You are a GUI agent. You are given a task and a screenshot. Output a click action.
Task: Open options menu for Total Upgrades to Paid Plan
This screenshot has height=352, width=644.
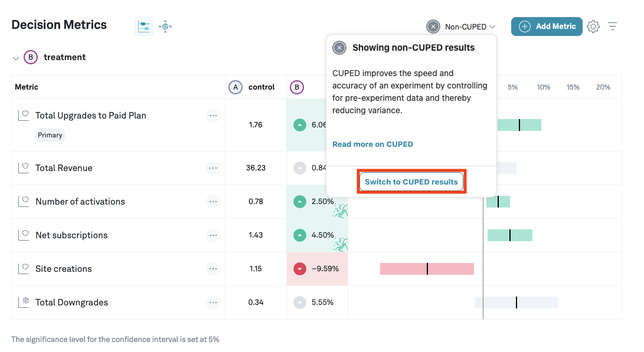coord(213,116)
